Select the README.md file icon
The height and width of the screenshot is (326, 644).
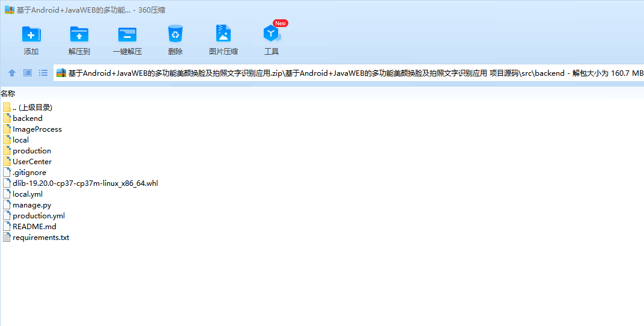pos(7,226)
